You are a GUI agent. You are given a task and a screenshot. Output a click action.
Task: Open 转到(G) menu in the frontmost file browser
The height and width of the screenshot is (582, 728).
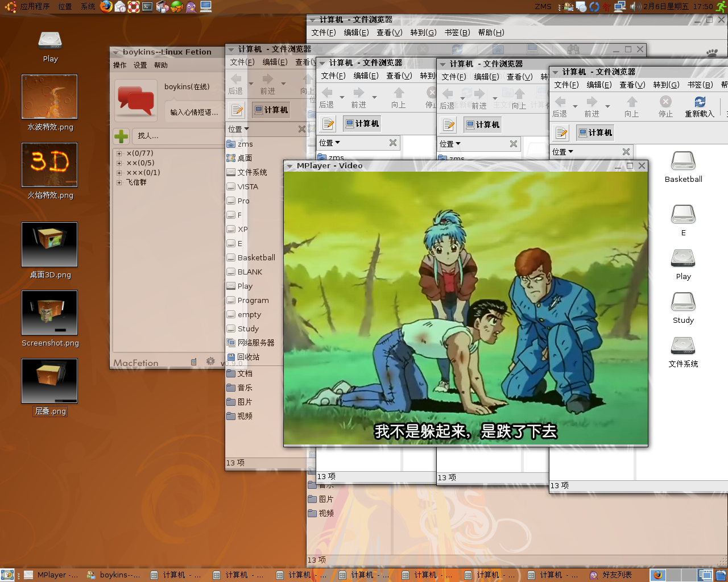[666, 85]
